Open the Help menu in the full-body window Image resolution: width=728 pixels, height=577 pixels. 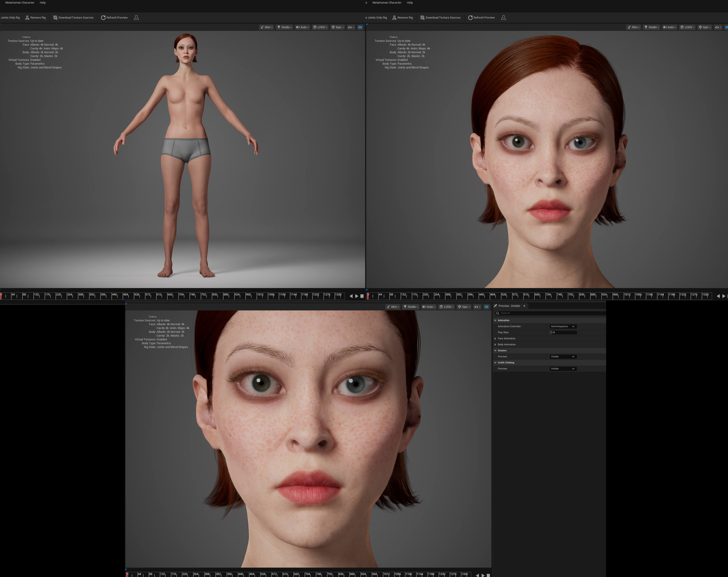point(42,3)
